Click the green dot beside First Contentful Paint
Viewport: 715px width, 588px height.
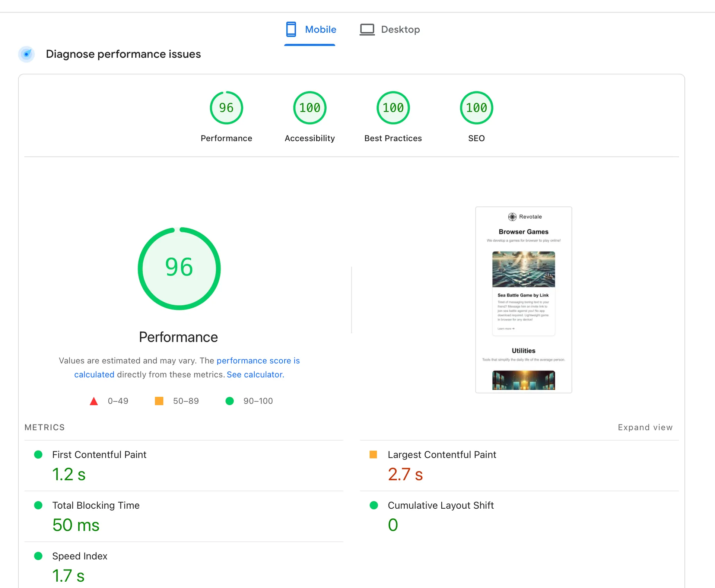[x=38, y=454]
